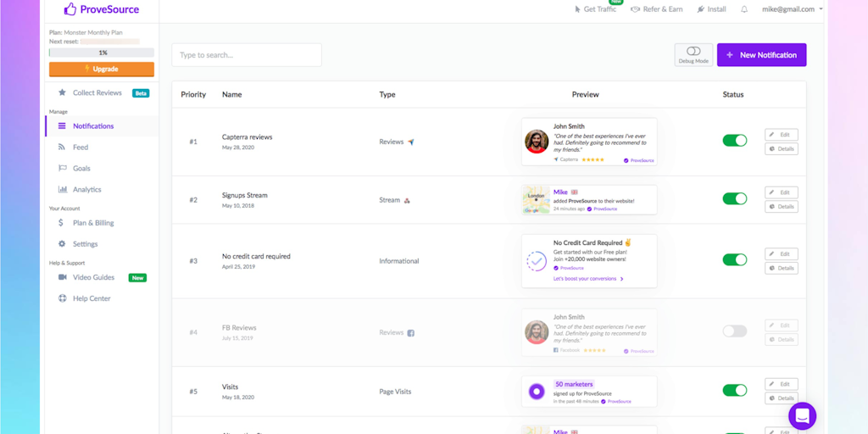Click the Collect Reviews star icon
This screenshot has width=868, height=434.
(x=62, y=92)
